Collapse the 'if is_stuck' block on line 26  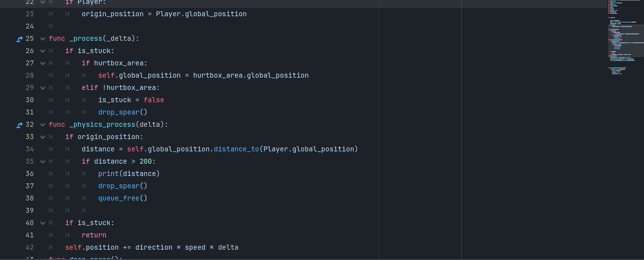pyautogui.click(x=43, y=51)
